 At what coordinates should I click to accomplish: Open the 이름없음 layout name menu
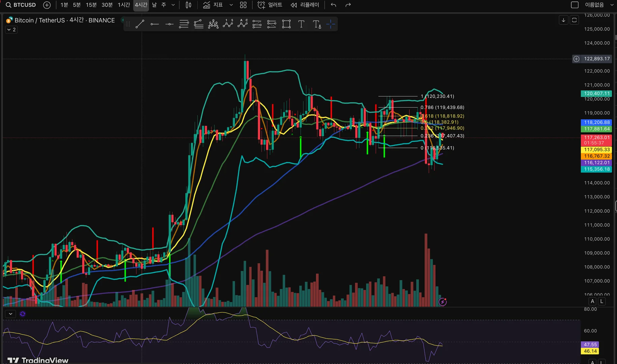click(x=594, y=5)
